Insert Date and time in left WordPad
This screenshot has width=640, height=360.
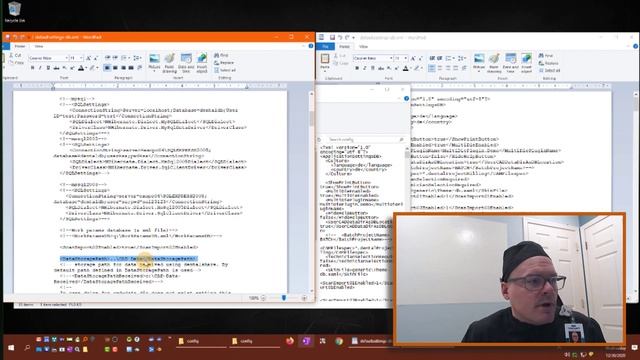coord(186,62)
